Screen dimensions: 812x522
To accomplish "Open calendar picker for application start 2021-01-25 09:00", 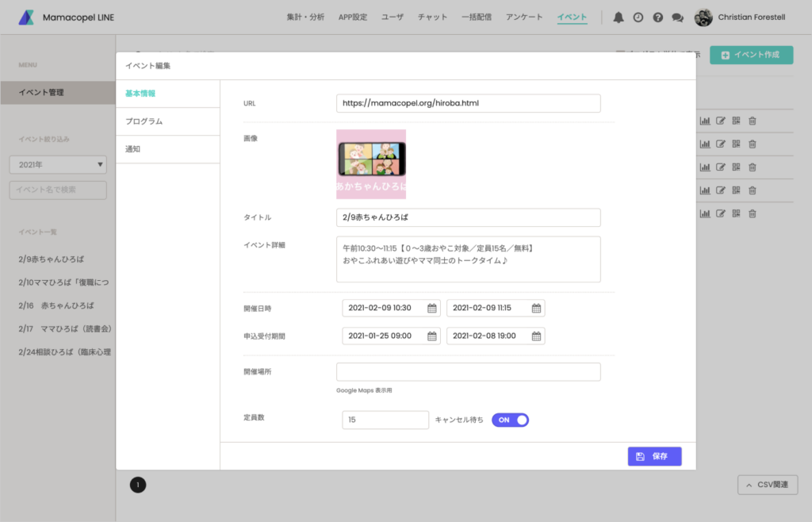I will (432, 336).
